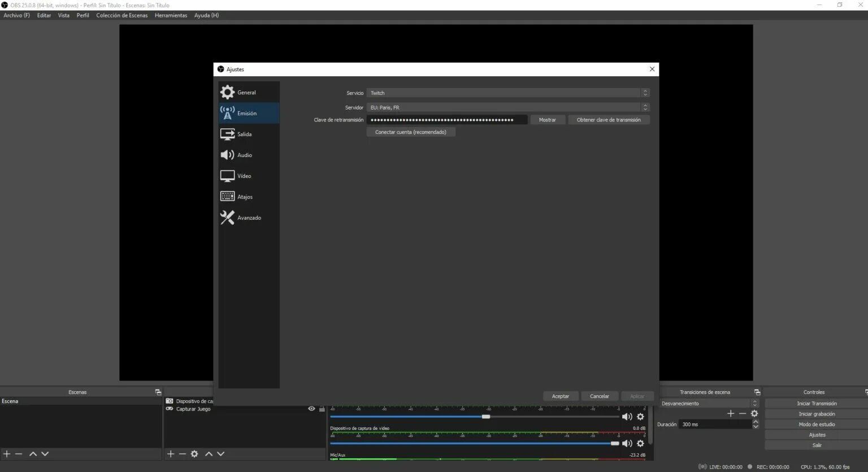
Task: Open the Archivo menu
Action: (x=16, y=15)
